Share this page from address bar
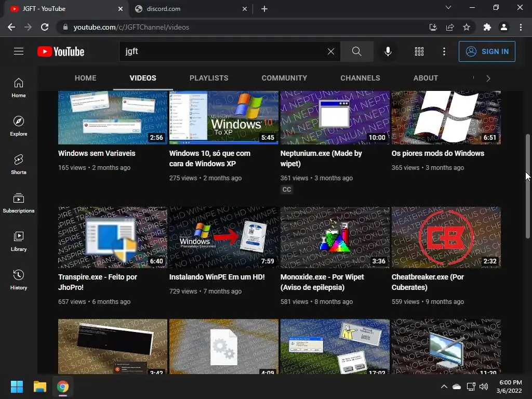This screenshot has height=399, width=532. tap(450, 27)
